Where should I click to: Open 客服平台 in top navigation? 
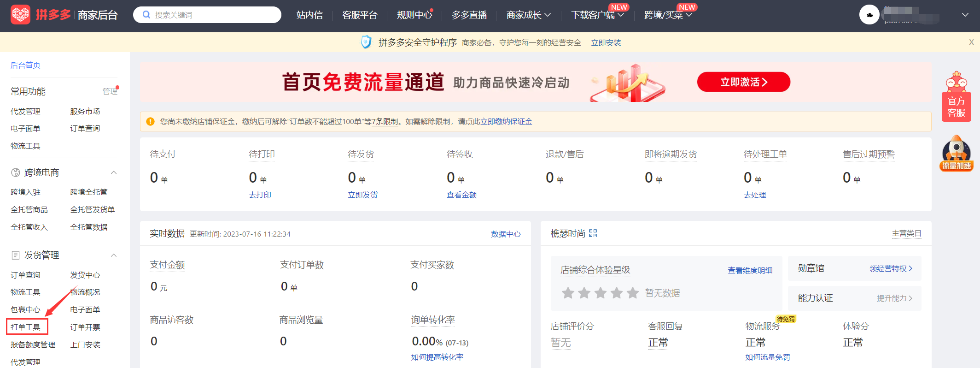360,15
